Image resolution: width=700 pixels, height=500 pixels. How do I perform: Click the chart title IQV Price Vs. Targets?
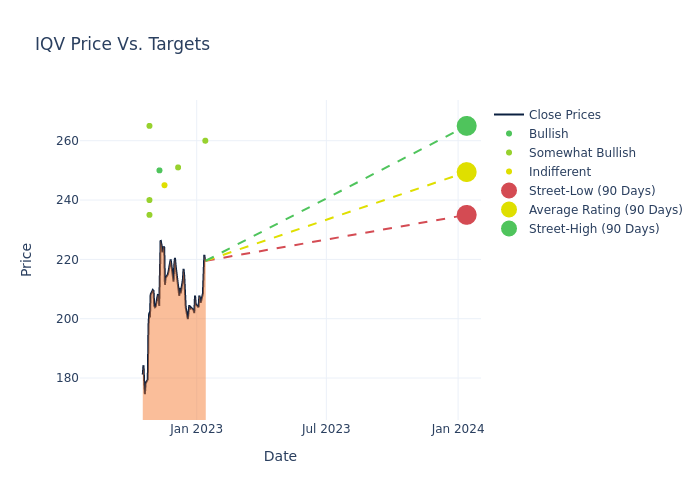pos(122,44)
